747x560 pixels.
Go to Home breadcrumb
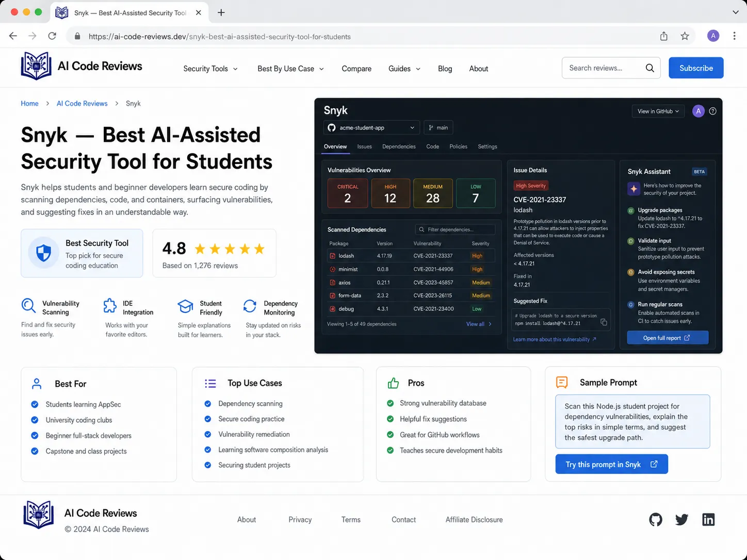point(29,103)
